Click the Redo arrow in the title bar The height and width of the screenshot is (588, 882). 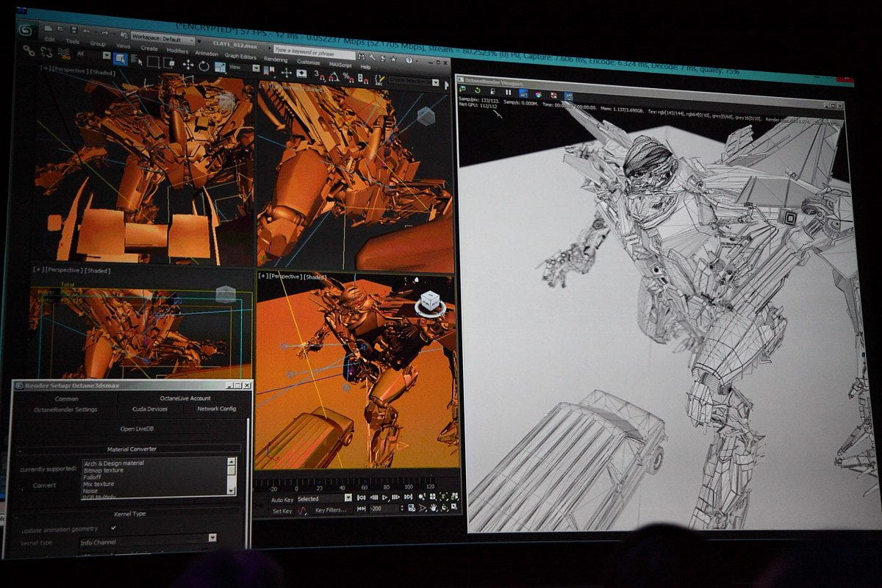[x=104, y=33]
